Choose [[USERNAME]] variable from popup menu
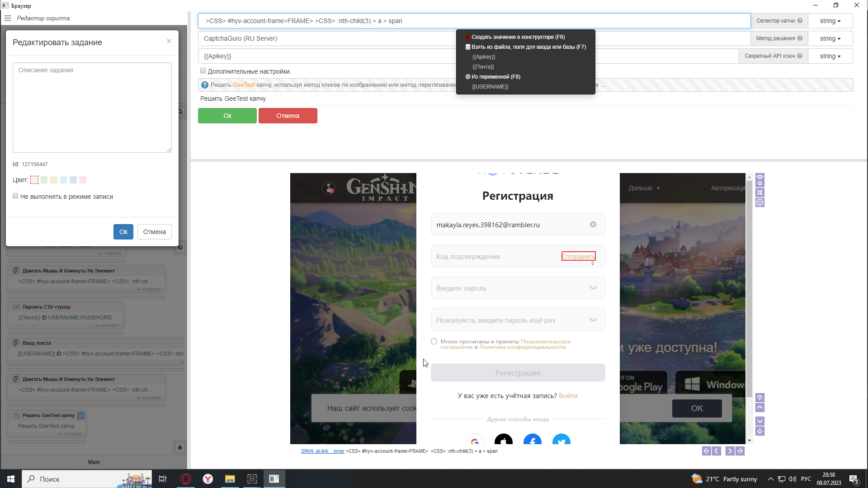 click(x=490, y=87)
